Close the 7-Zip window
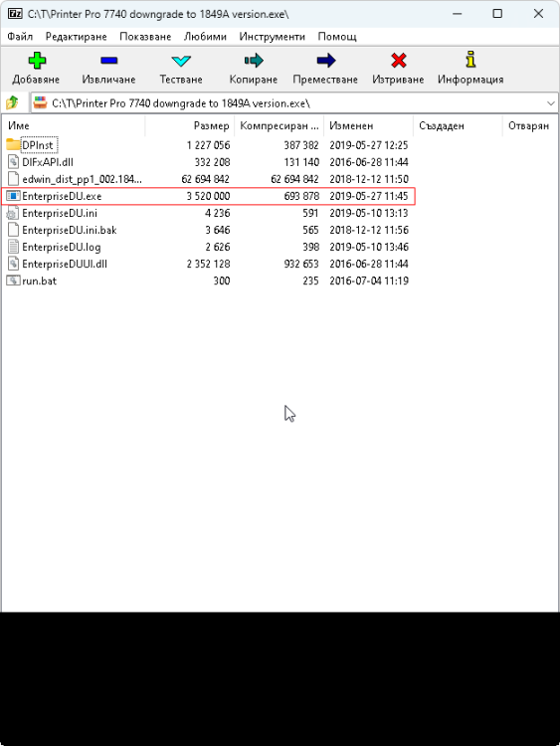The width and height of the screenshot is (560, 746). click(x=538, y=14)
